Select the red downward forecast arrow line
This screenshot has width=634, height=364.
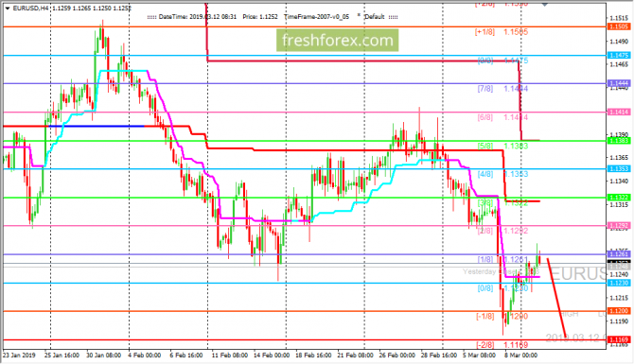point(556,297)
